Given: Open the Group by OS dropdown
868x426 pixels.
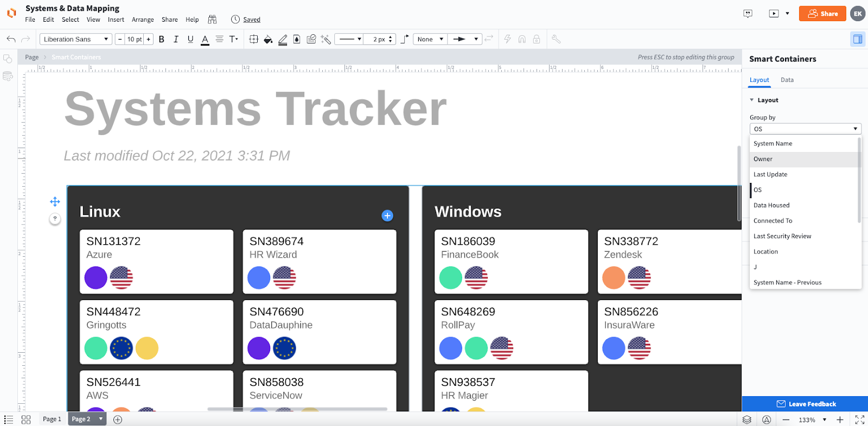Looking at the screenshot, I should 806,129.
